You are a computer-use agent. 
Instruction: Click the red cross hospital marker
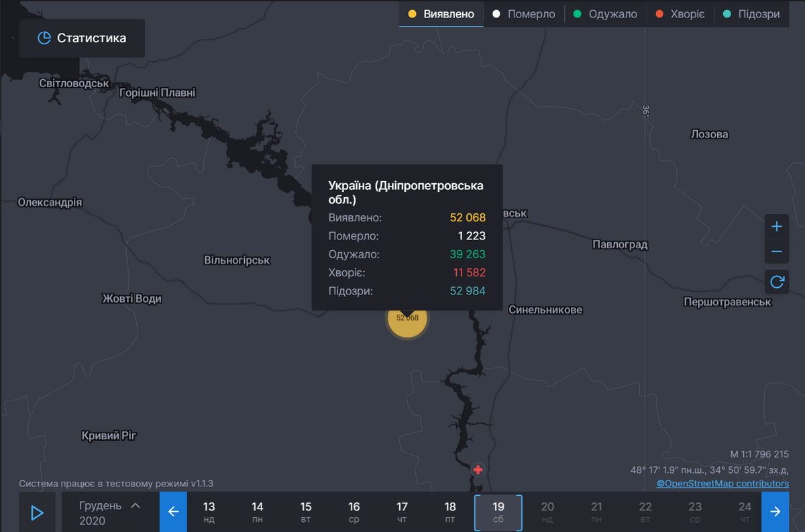tap(478, 470)
